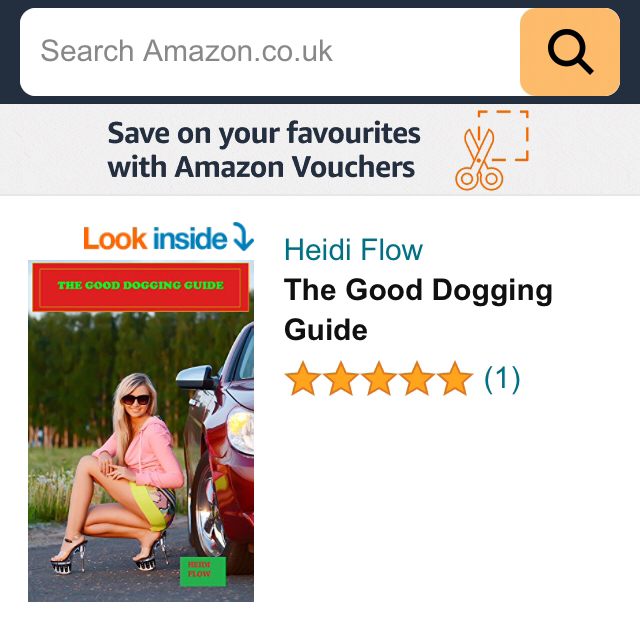Viewport: 640px width, 624px height.
Task: Click the 'with Amazon Vouchers' banner line
Action: pos(261,167)
